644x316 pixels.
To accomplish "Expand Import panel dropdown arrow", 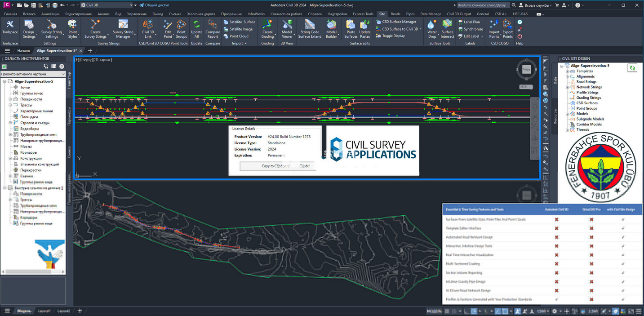I will pos(246,44).
